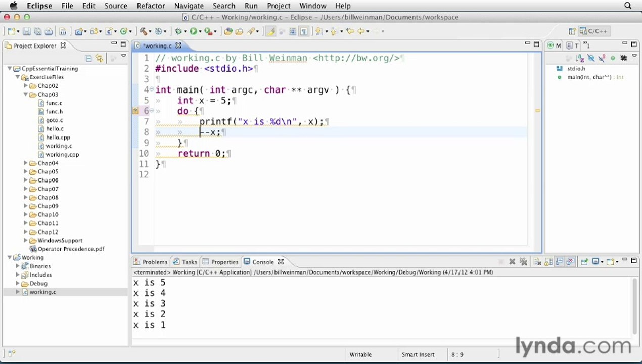Expand the Chap02 folder

click(x=26, y=86)
